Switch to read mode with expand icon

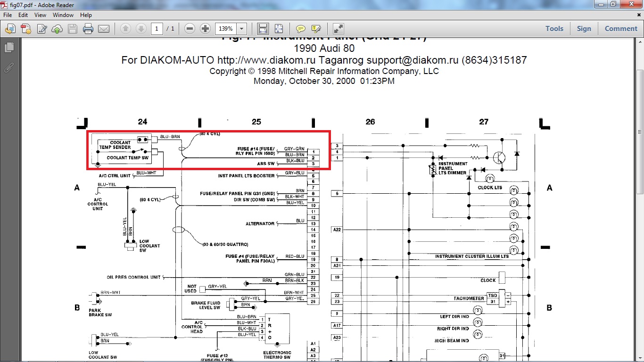tap(338, 29)
